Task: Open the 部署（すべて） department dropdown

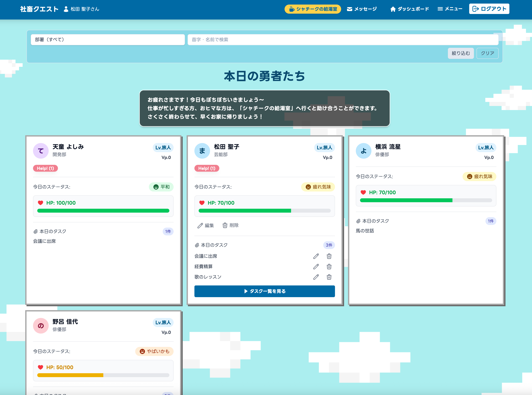Action: click(108, 39)
